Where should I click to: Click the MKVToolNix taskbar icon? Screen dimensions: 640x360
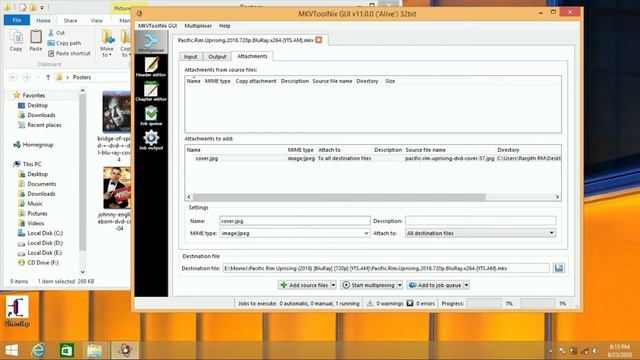pyautogui.click(x=125, y=350)
